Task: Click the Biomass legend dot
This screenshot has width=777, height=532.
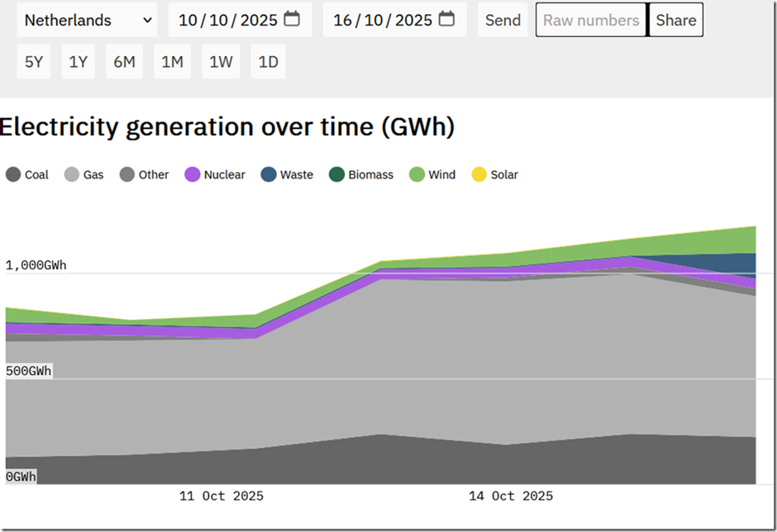Action: pos(337,174)
